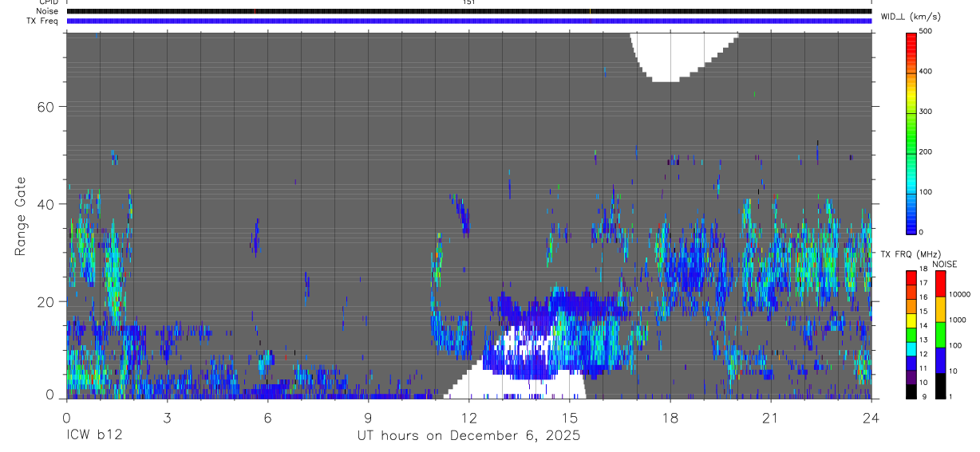The height and width of the screenshot is (452, 980).
Task: Pick the black 9–10 MHz TX FRQ swatch
Action: click(911, 391)
